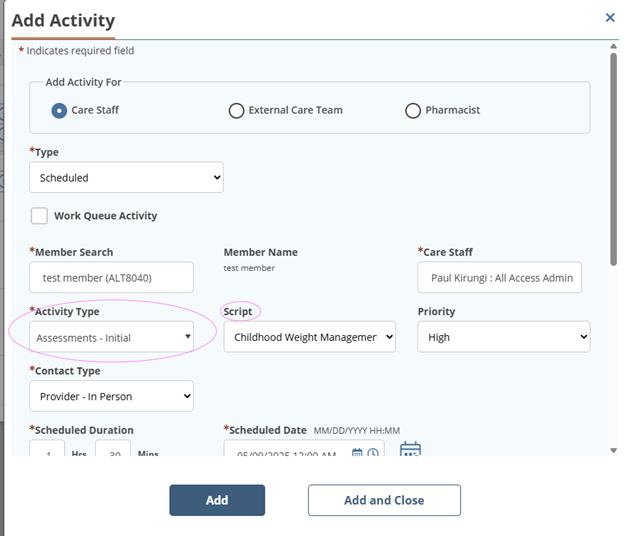Image resolution: width=624 pixels, height=536 pixels.
Task: Open the Type dropdown showing Scheduled
Action: point(126,178)
